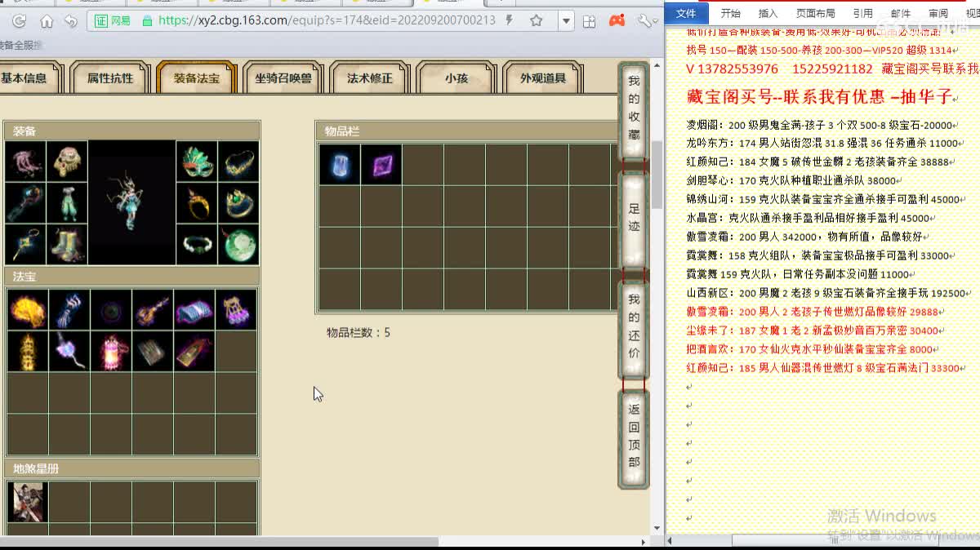
Task: Click the purple crystal in 物品栏
Action: click(381, 165)
